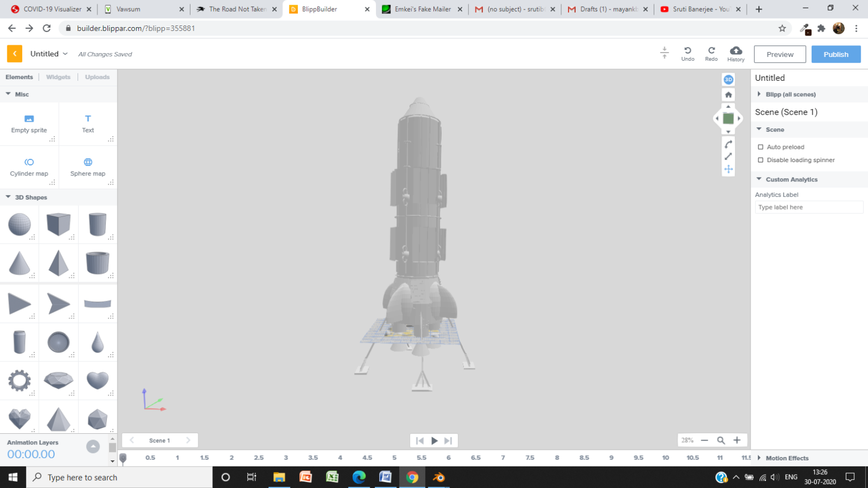Viewport: 868px width, 488px height.
Task: Bookmark this page with the star icon
Action: 782,28
